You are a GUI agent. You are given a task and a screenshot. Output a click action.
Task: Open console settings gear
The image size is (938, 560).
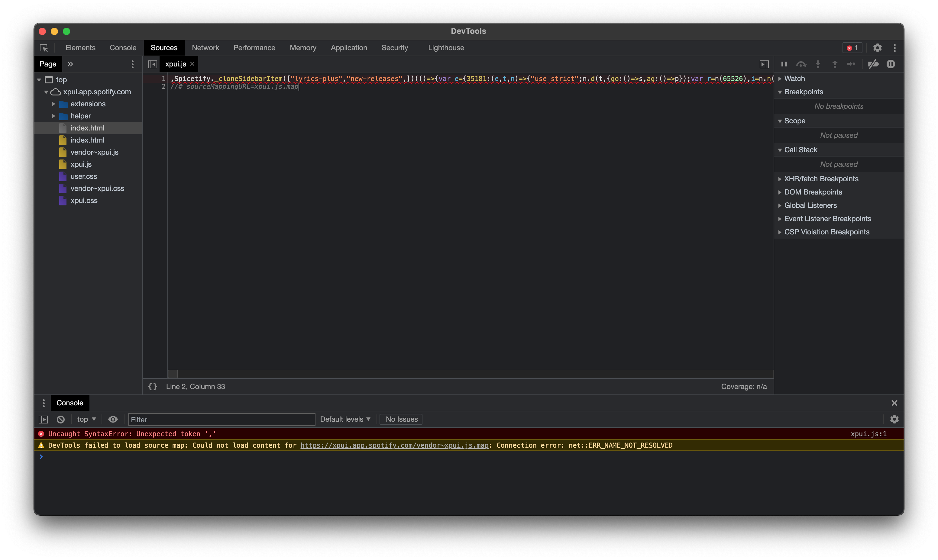click(x=894, y=419)
